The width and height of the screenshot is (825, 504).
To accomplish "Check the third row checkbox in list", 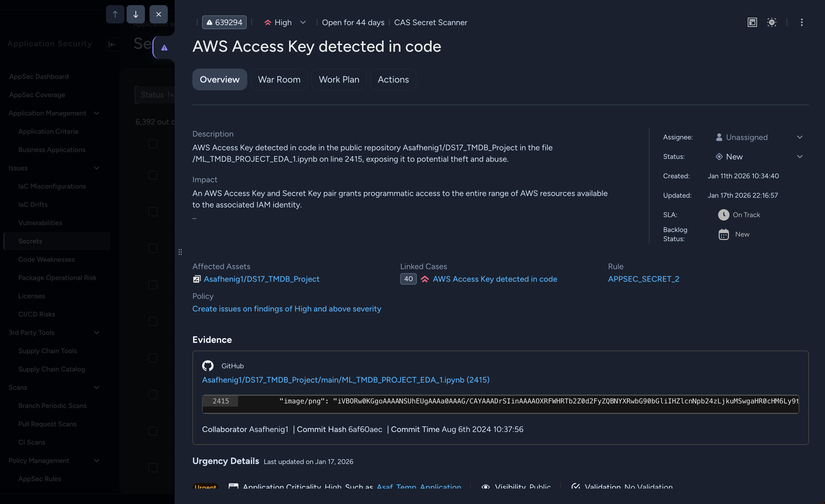I will coord(153,212).
